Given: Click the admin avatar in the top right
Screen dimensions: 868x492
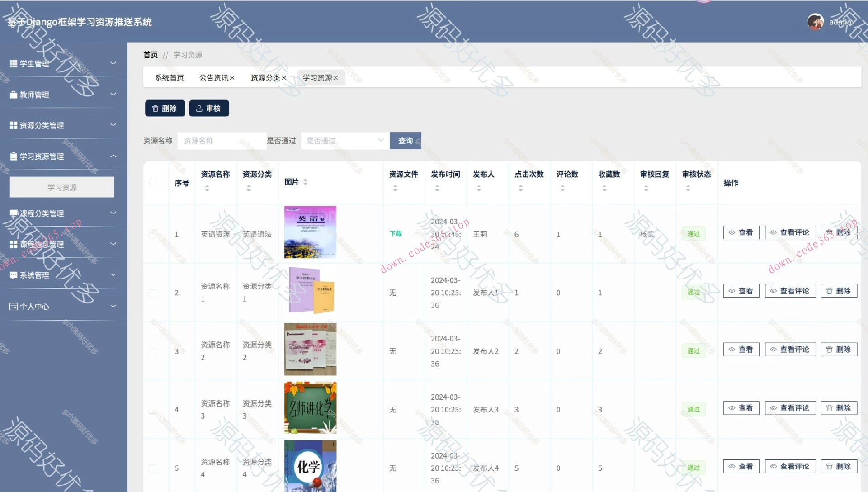Looking at the screenshot, I should pyautogui.click(x=815, y=21).
